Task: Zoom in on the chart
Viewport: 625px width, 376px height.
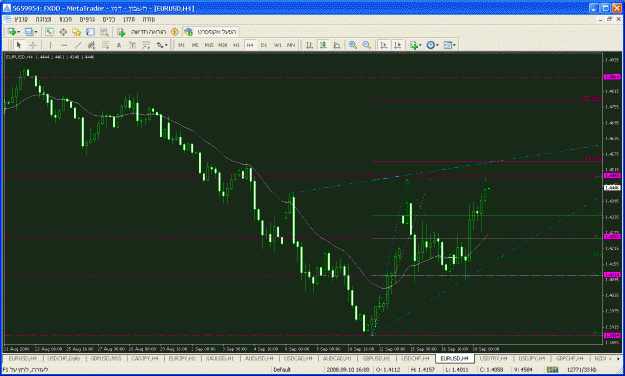Action: coord(353,45)
